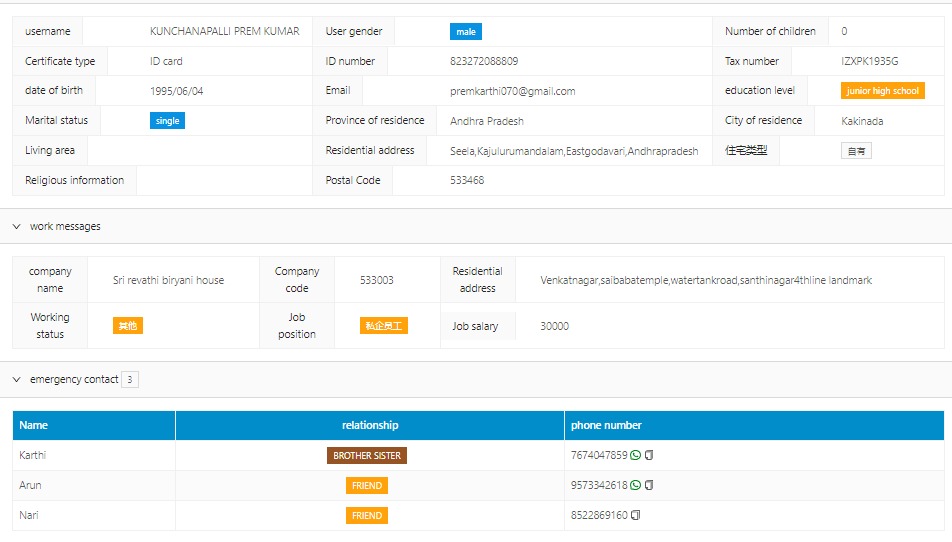The image size is (952, 542).
Task: Collapse the emergency contact section
Action: pyautogui.click(x=17, y=380)
